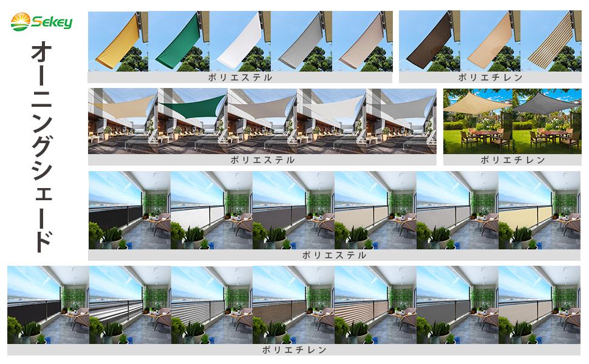This screenshot has width=589, height=364.
Task: Select the cream yellow balcony screen thumbnail
Action: [x=540, y=211]
